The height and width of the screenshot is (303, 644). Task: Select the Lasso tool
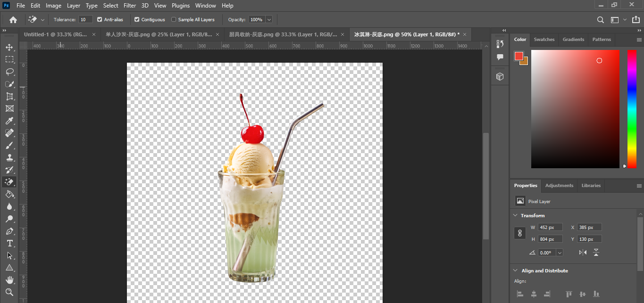[x=9, y=72]
